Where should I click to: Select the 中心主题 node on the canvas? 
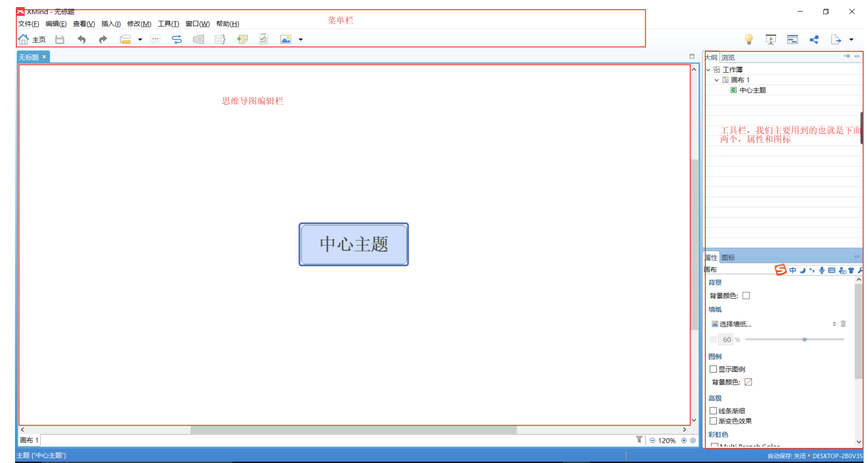[x=354, y=244]
